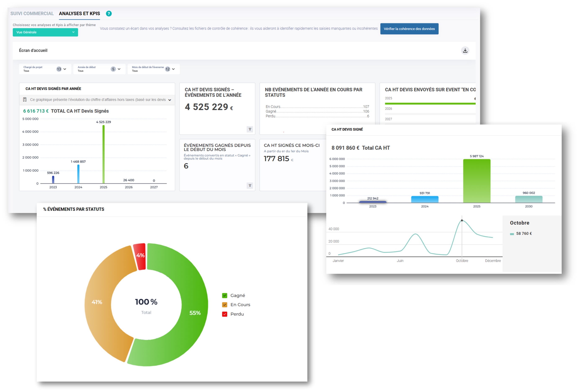Click the 5 count badge in Année de début
The image size is (579, 392).
click(x=113, y=69)
